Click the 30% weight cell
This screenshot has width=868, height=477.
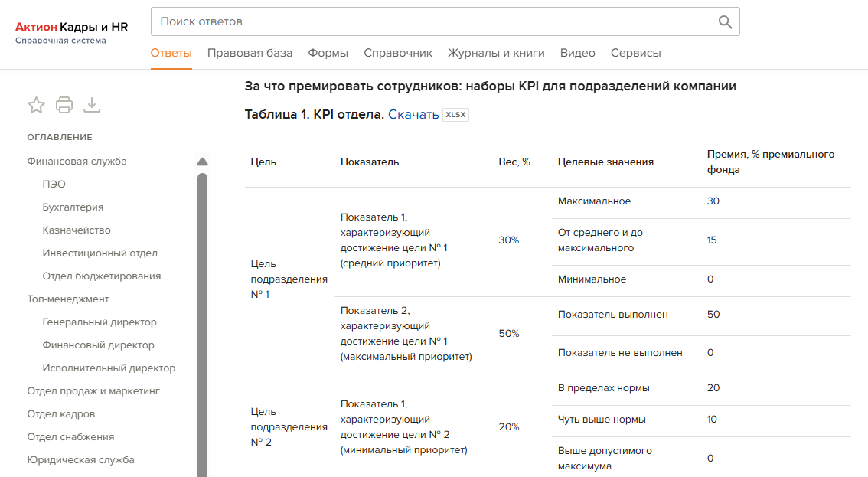pyautogui.click(x=509, y=240)
